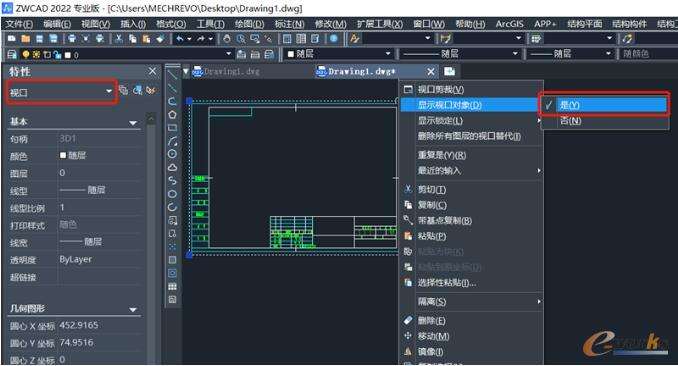Click the 图层 value field showing 0
The height and width of the screenshot is (366, 678).
pyautogui.click(x=100, y=173)
